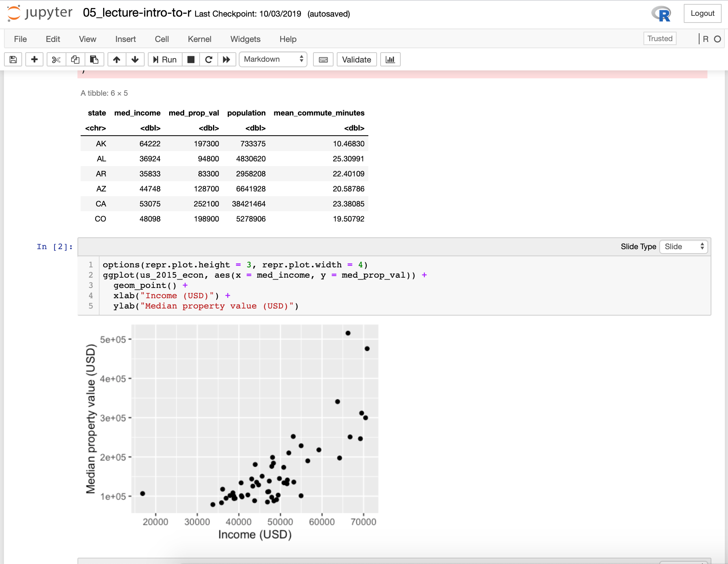Insert a new cell with the plus icon
This screenshot has height=564, width=728.
click(x=34, y=59)
